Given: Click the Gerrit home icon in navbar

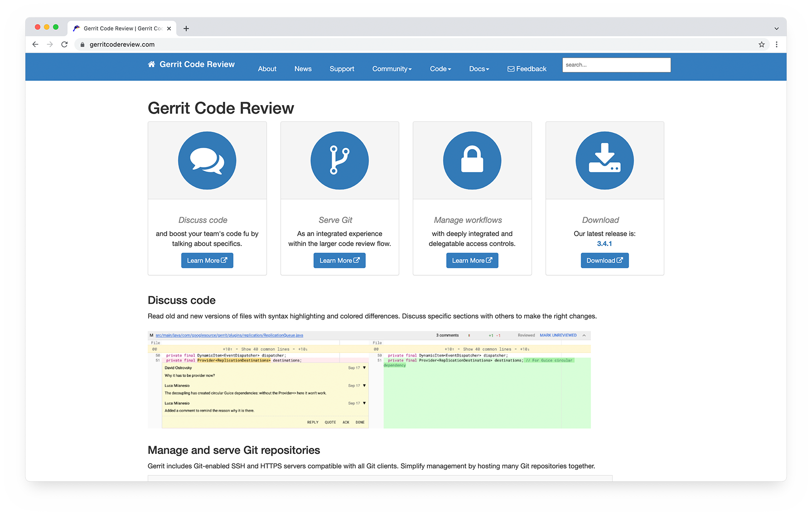Looking at the screenshot, I should [151, 64].
